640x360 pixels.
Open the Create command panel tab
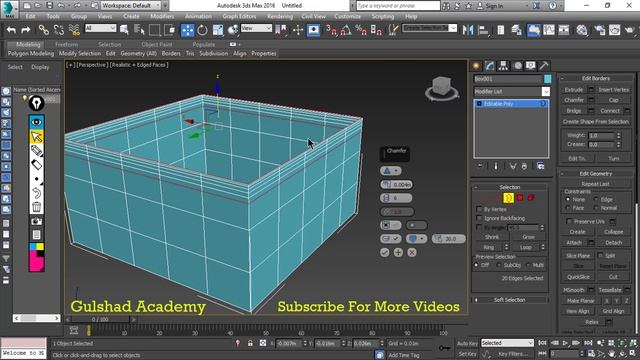pos(476,66)
